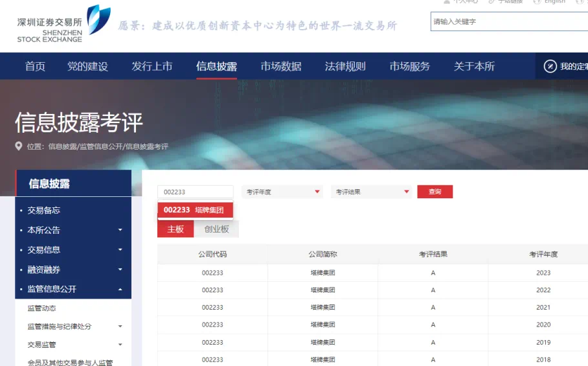Expand the 交易信息 sidebar arrow
This screenshot has width=588, height=366.
(x=120, y=250)
